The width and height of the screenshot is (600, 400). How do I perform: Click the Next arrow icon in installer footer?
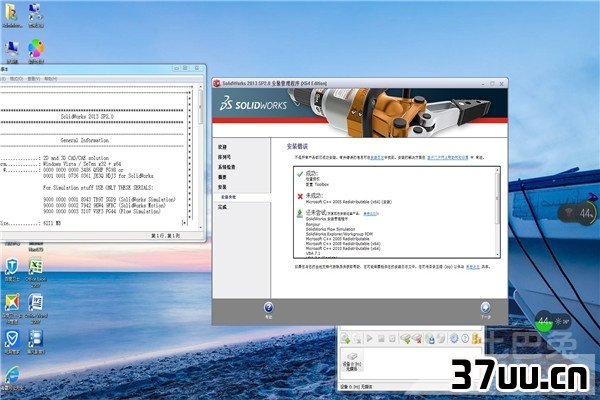pyautogui.click(x=485, y=307)
